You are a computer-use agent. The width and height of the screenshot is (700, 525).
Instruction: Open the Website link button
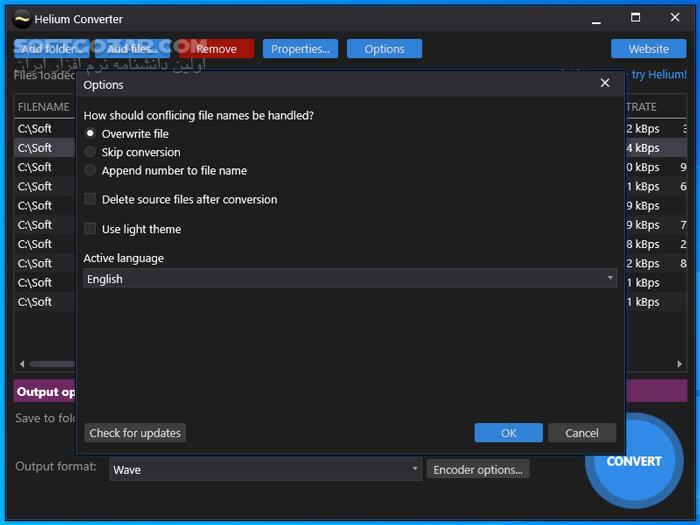click(x=648, y=49)
